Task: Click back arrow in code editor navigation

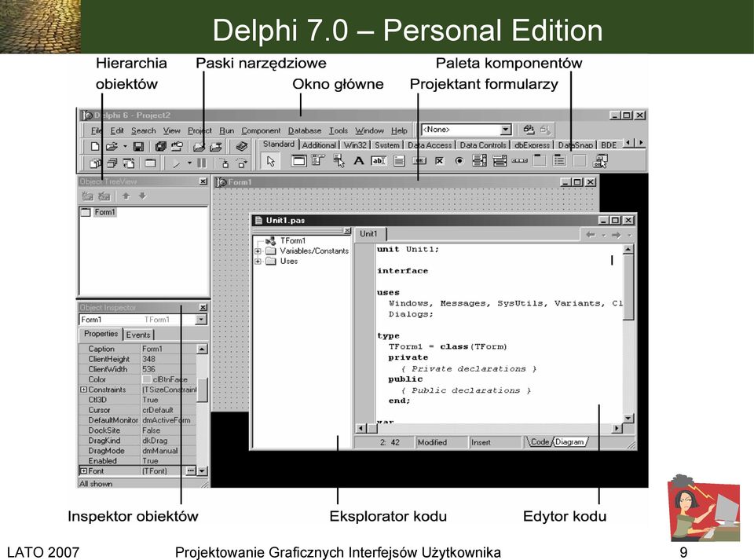Action: pyautogui.click(x=591, y=235)
